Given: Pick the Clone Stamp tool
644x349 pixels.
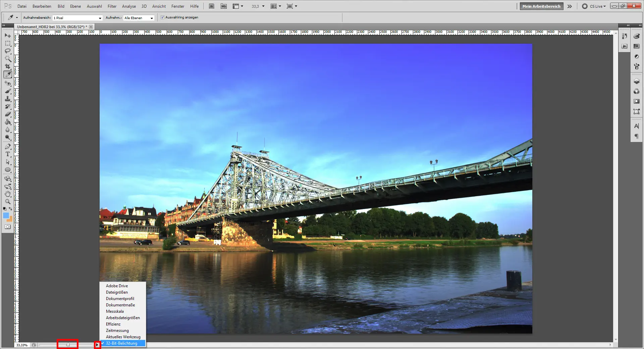Looking at the screenshot, I should pos(7,99).
